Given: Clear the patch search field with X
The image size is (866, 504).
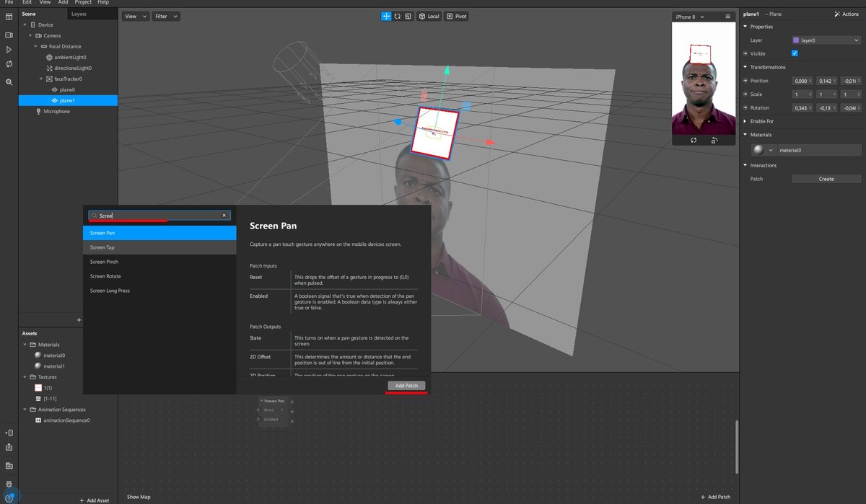Looking at the screenshot, I should (224, 216).
